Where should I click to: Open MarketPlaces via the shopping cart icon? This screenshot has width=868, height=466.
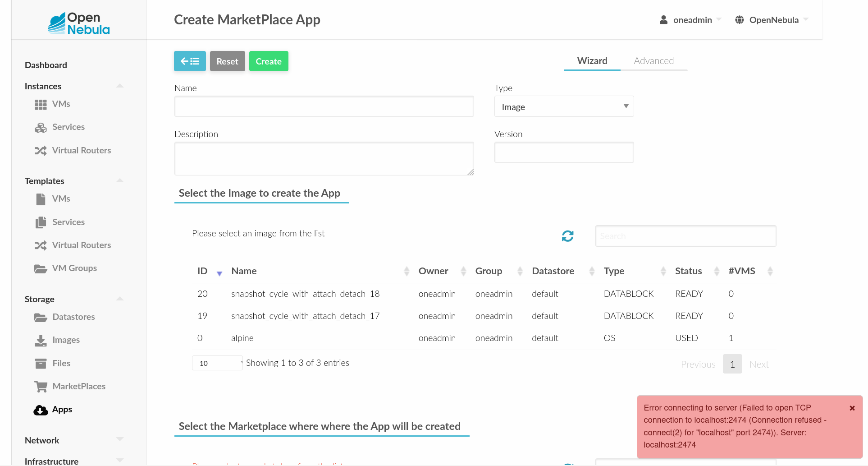pos(41,386)
